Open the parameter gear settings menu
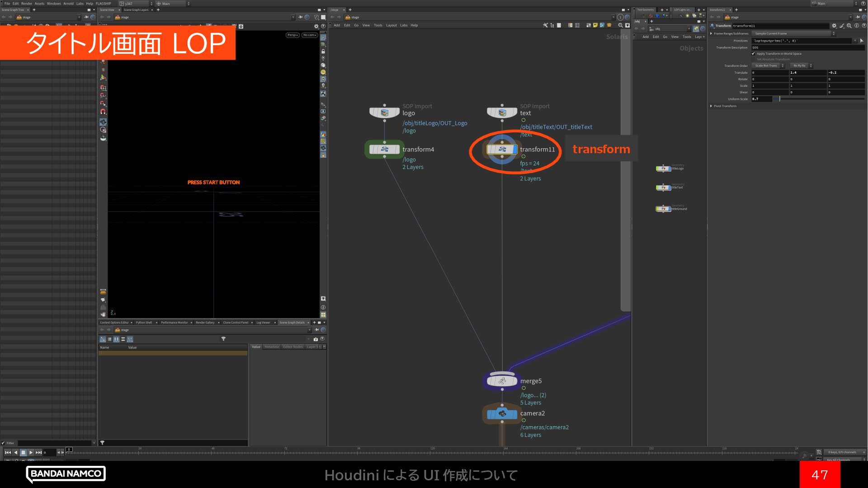The width and height of the screenshot is (868, 488). pos(834,26)
